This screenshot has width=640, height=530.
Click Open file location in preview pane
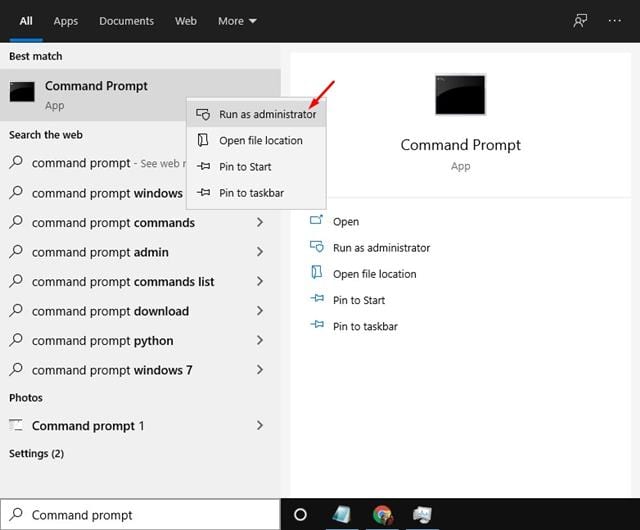(x=374, y=274)
